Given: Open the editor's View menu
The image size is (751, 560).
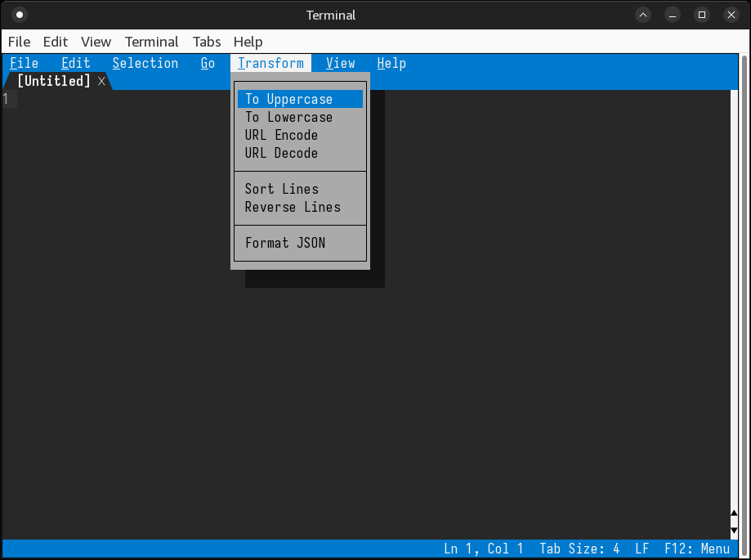Looking at the screenshot, I should click(340, 63).
